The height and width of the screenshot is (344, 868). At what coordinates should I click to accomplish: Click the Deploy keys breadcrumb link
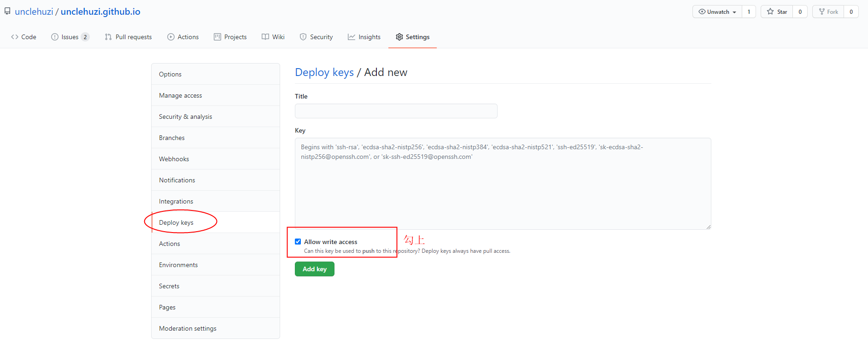click(x=324, y=72)
